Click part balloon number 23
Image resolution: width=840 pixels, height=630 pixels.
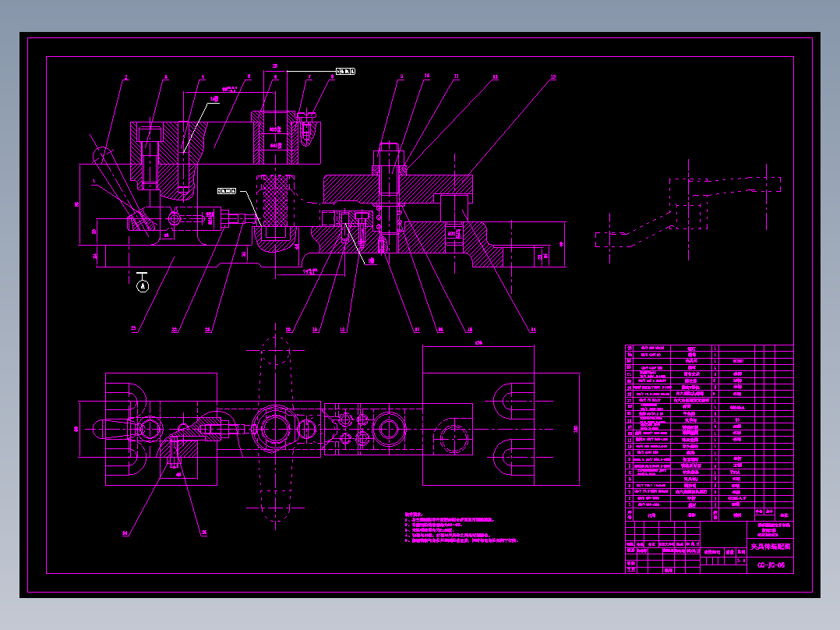coord(133,329)
